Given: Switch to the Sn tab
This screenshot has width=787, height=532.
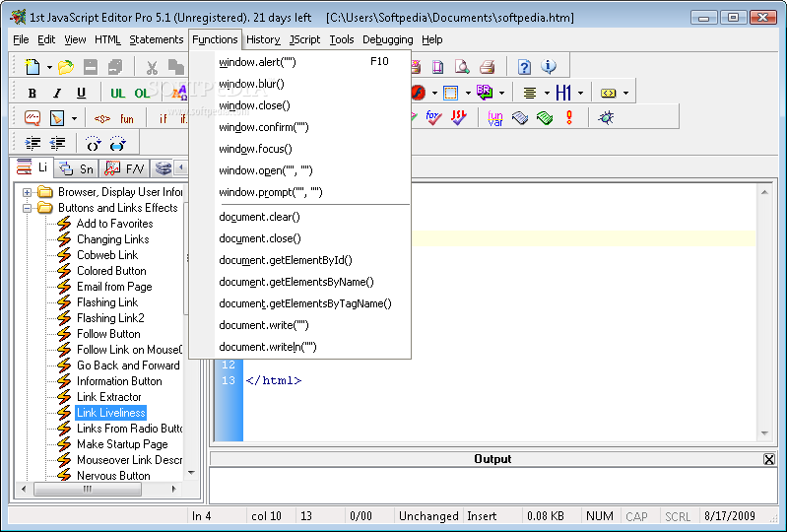Looking at the screenshot, I should pyautogui.click(x=76, y=169).
